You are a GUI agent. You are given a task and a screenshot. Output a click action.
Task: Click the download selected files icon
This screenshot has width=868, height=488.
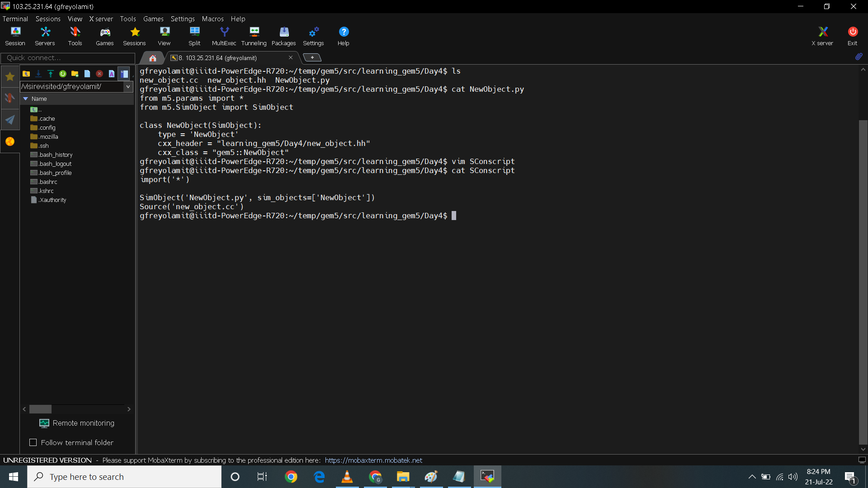(x=38, y=74)
